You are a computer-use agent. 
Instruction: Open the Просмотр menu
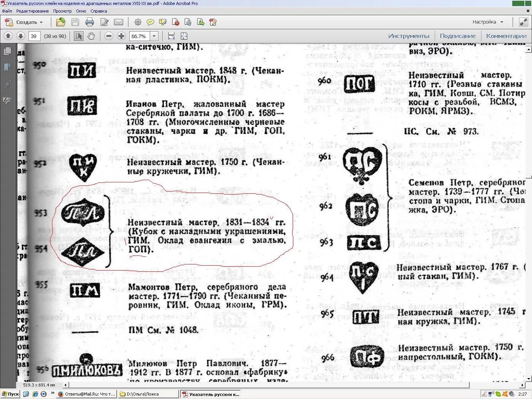point(62,11)
